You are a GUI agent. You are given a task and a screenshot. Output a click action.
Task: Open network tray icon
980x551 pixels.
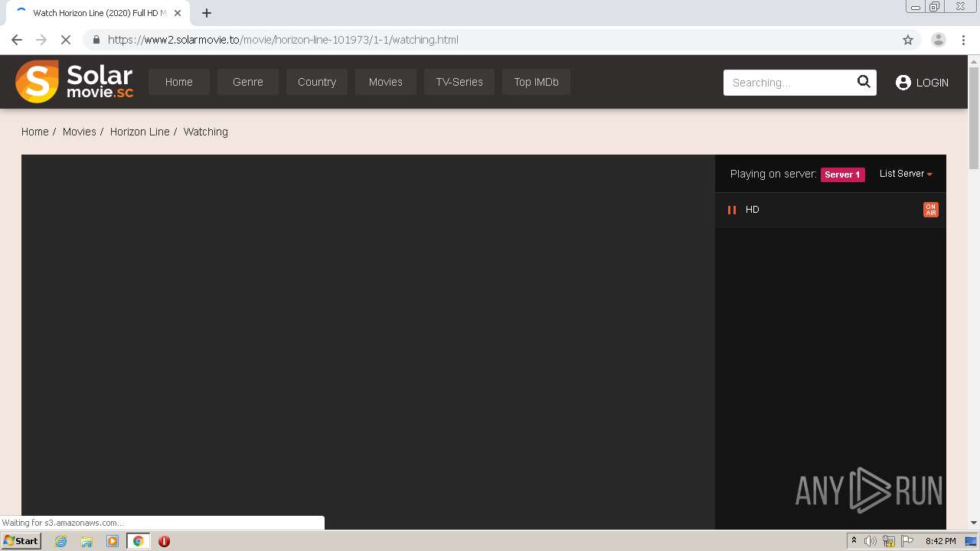click(x=889, y=541)
